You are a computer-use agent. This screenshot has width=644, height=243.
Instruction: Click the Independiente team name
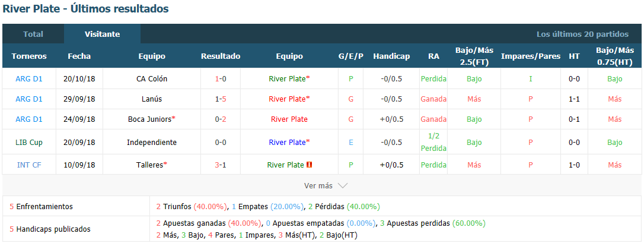(152, 142)
